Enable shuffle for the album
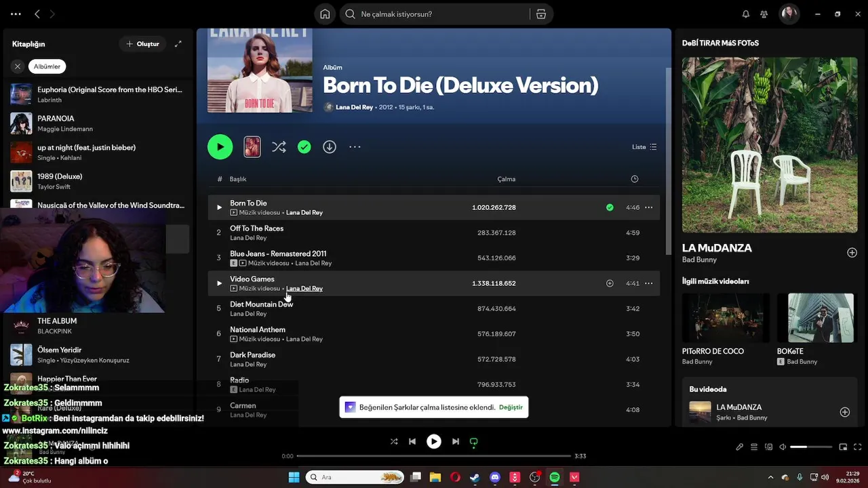This screenshot has width=868, height=488. pyautogui.click(x=279, y=147)
